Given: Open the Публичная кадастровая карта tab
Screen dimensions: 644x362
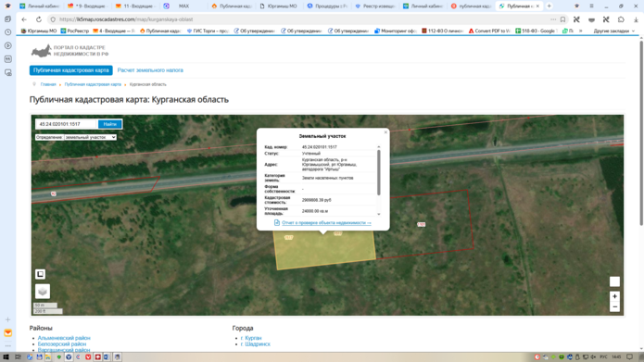Looking at the screenshot, I should tap(71, 70).
